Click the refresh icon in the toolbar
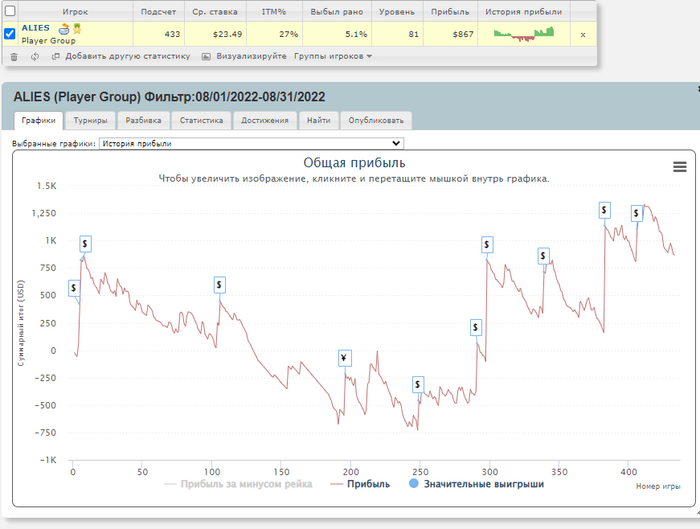The width and height of the screenshot is (700, 529). click(x=35, y=57)
